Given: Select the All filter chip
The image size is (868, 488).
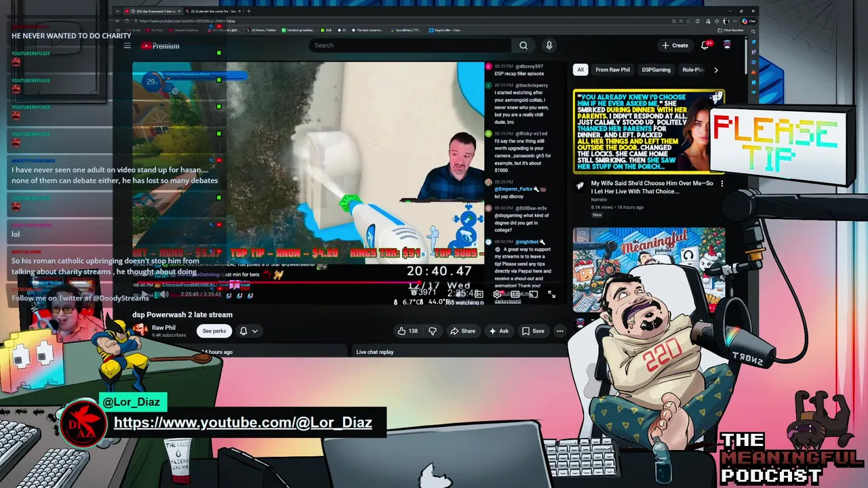Looking at the screenshot, I should click(x=580, y=70).
